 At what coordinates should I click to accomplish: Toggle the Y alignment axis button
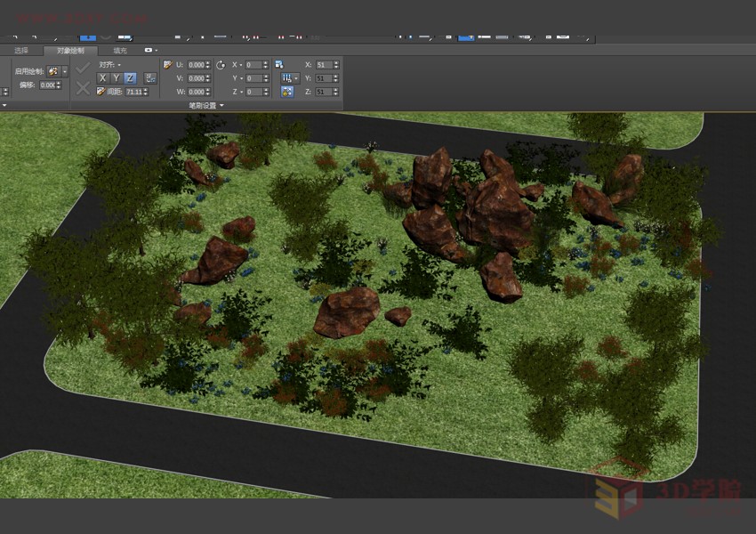pyautogui.click(x=117, y=78)
